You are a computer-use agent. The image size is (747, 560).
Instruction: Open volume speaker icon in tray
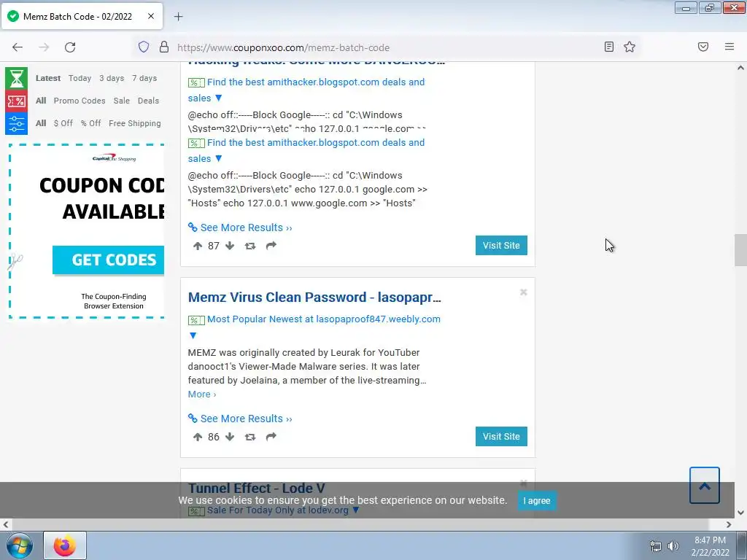click(673, 546)
